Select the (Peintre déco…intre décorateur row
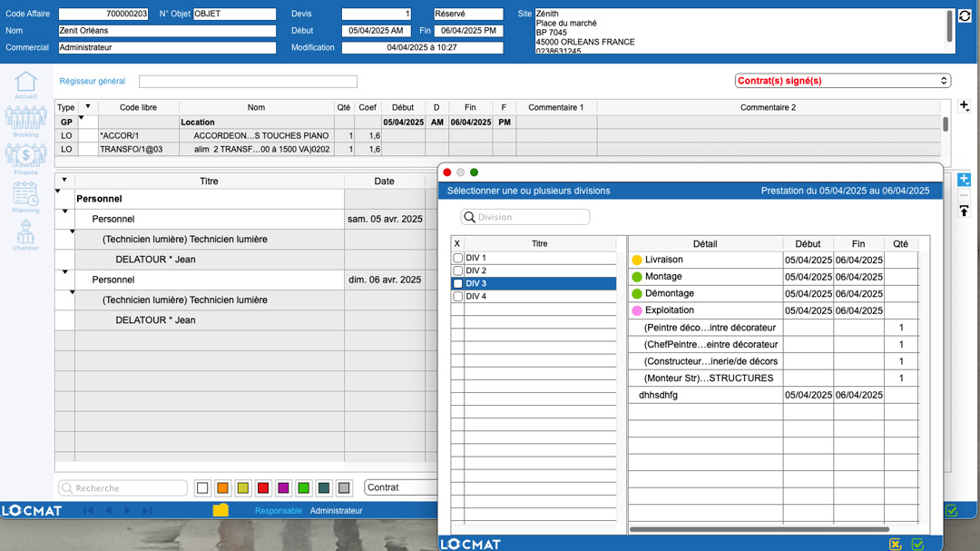 click(x=774, y=328)
